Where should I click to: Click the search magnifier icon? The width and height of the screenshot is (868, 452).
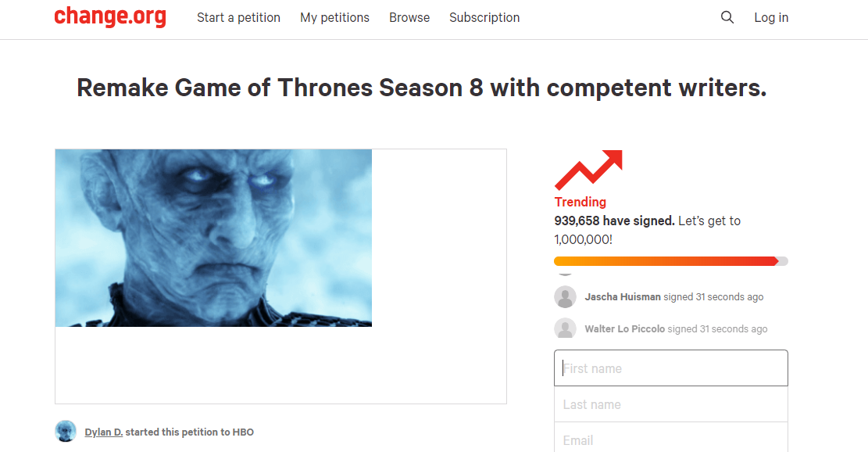click(727, 17)
